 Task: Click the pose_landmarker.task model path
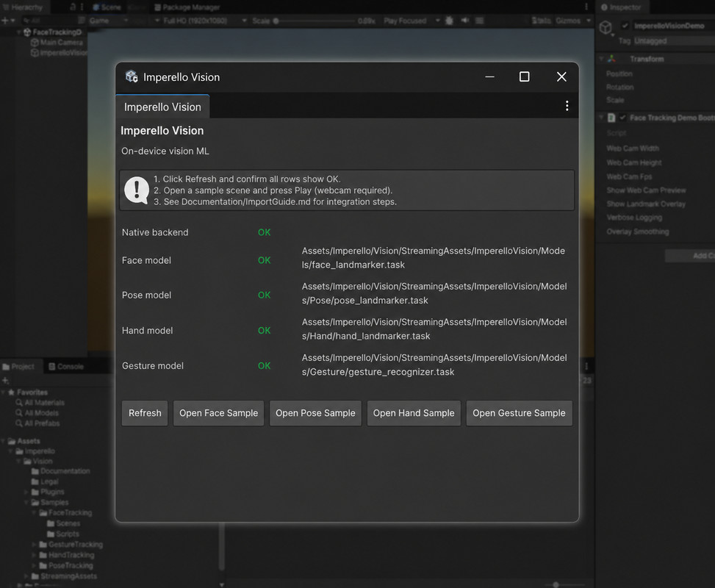pyautogui.click(x=434, y=293)
